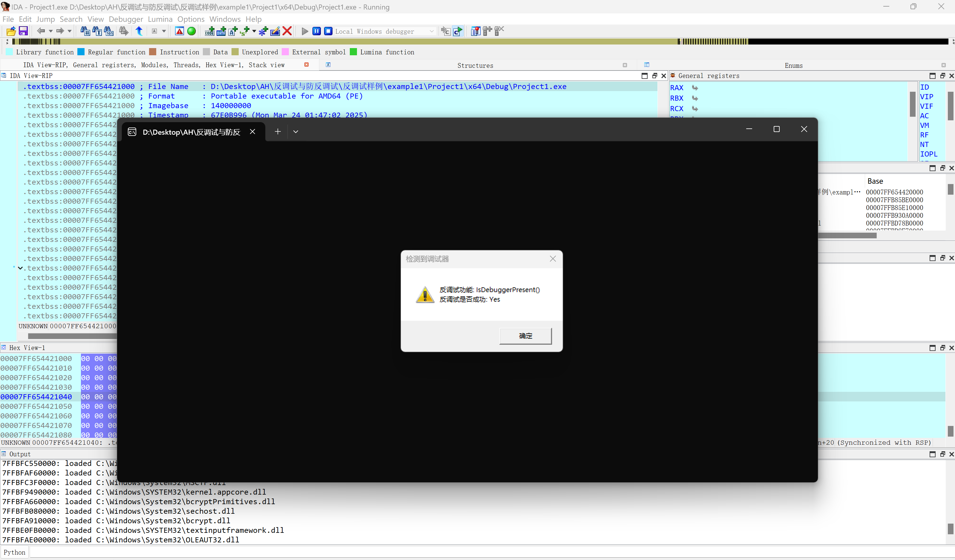Image resolution: width=955 pixels, height=560 pixels.
Task: Click the blue up arrow icon
Action: click(x=139, y=31)
